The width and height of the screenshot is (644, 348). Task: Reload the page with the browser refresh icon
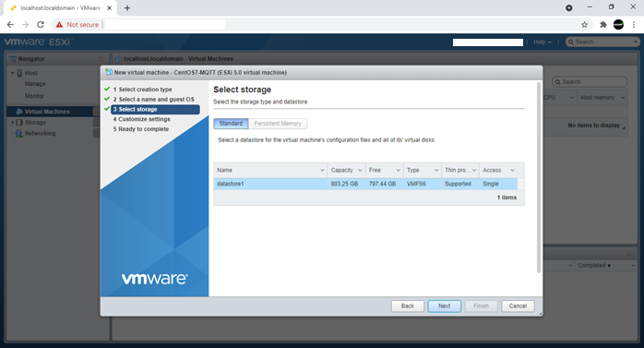pos(41,25)
